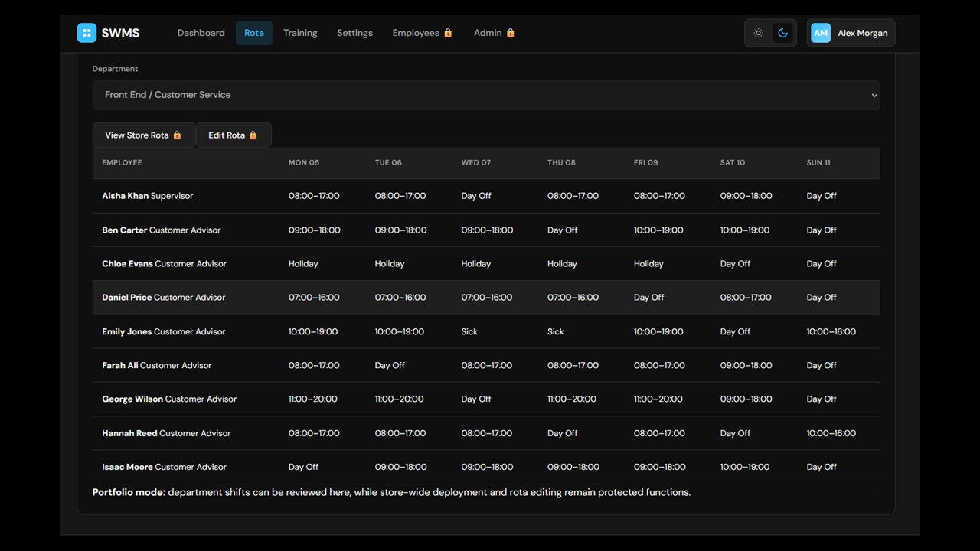Click the Portfolio mode note text

391,492
